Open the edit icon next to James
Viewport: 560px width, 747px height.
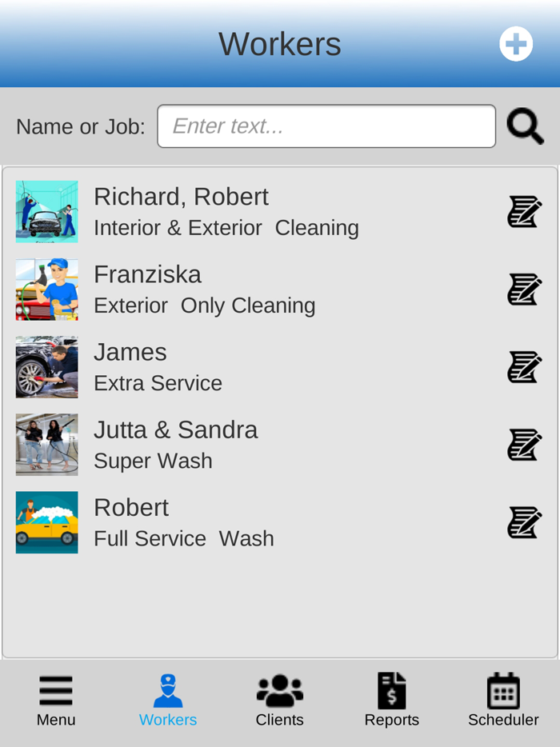(x=525, y=366)
